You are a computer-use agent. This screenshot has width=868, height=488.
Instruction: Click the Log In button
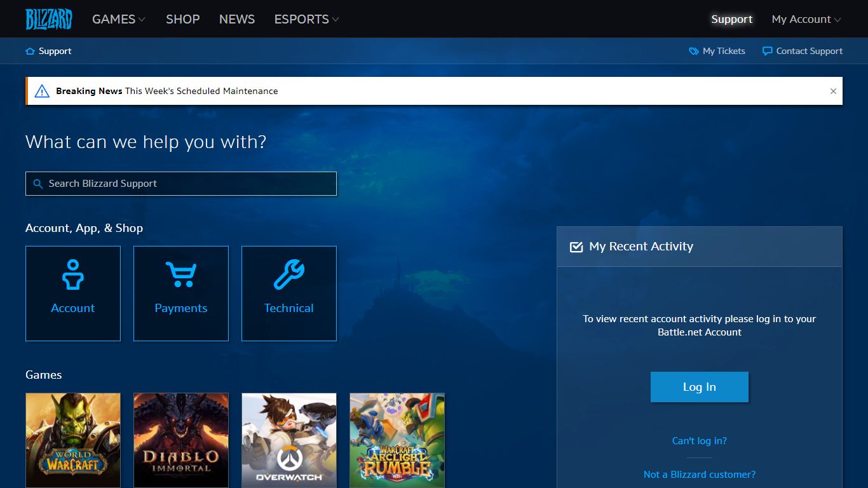tap(700, 387)
